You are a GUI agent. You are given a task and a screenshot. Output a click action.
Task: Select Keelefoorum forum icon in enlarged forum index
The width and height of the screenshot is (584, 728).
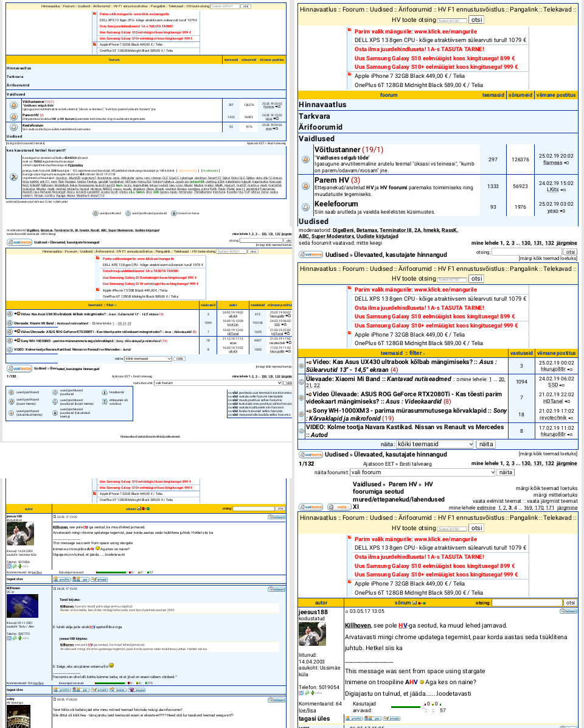point(305,206)
